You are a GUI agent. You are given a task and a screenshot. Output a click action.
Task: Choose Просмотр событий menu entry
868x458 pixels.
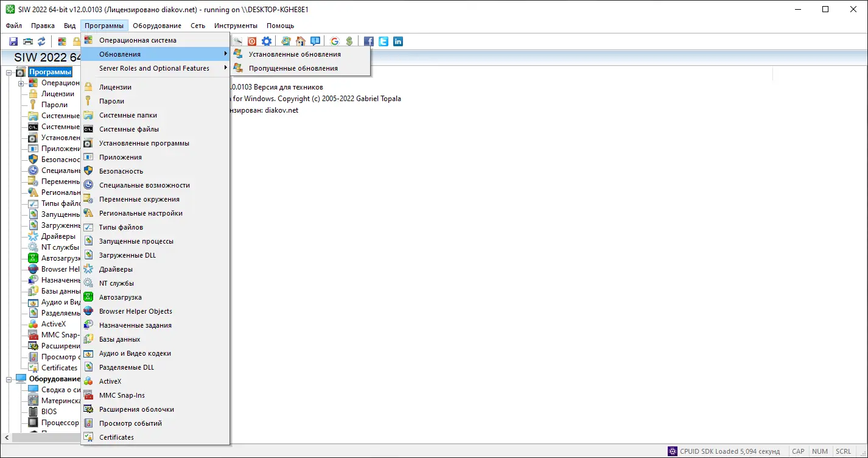pyautogui.click(x=155, y=423)
